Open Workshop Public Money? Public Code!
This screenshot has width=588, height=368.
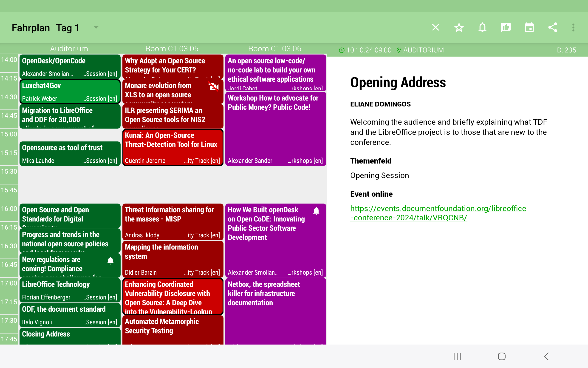pos(276,129)
